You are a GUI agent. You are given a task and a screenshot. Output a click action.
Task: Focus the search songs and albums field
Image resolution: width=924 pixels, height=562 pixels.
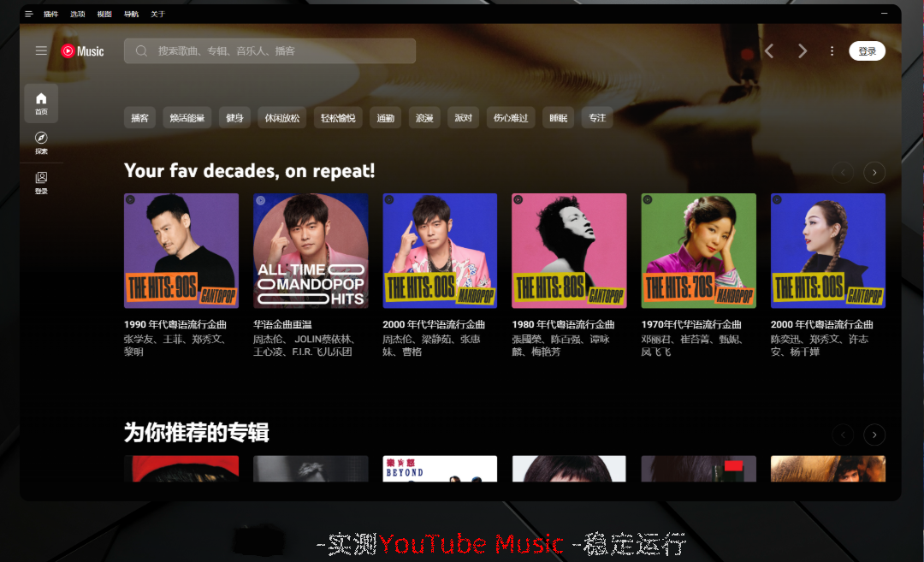269,51
